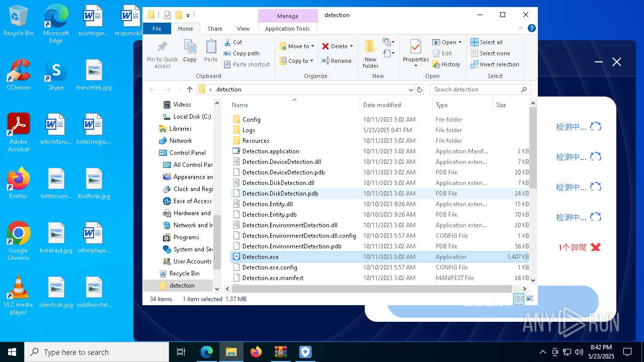
Task: Click Task View button on taskbar
Action: click(181, 352)
